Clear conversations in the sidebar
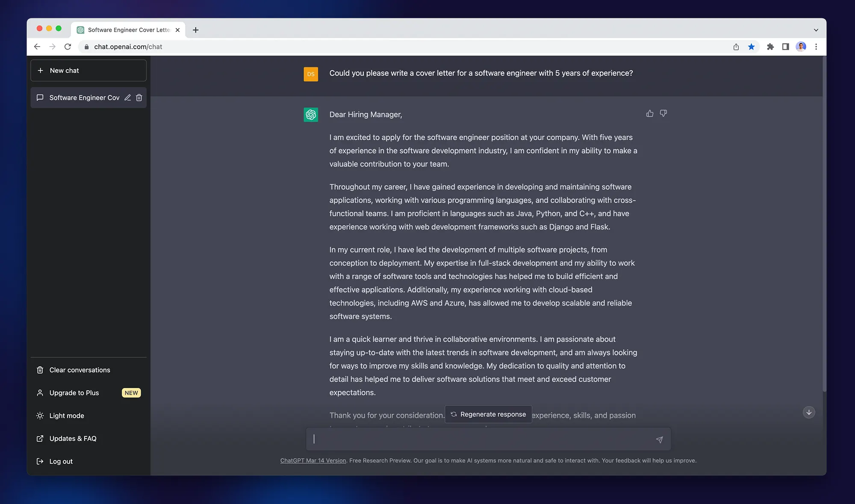855x504 pixels. click(x=88, y=370)
